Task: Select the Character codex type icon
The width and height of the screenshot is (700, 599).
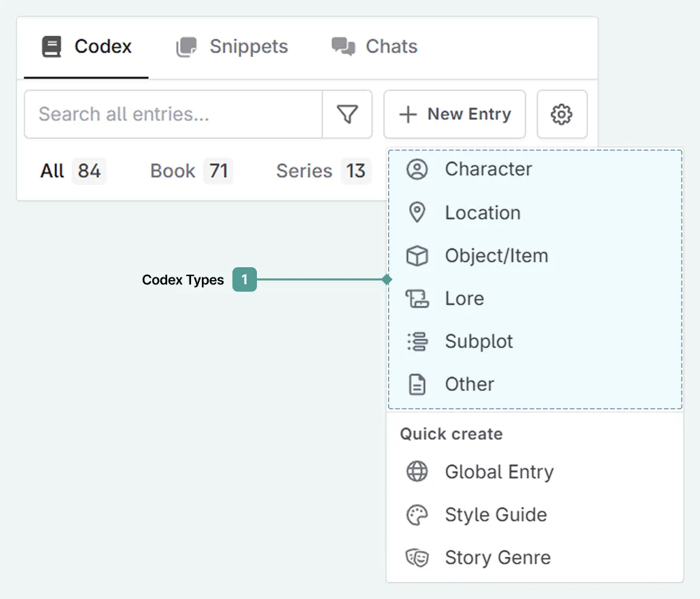Action: tap(417, 169)
